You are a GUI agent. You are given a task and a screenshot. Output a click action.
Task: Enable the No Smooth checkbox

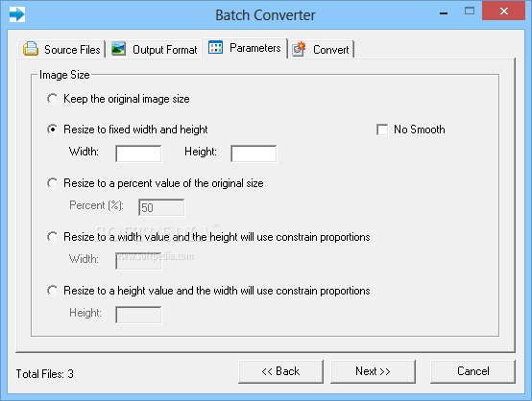382,130
